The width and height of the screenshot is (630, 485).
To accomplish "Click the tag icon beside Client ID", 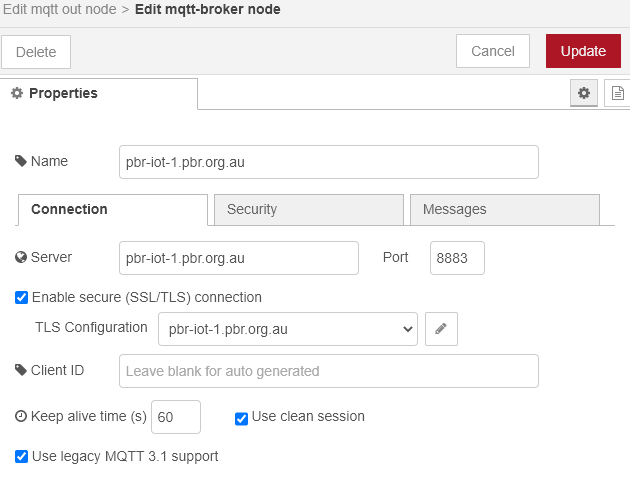I will tap(20, 370).
